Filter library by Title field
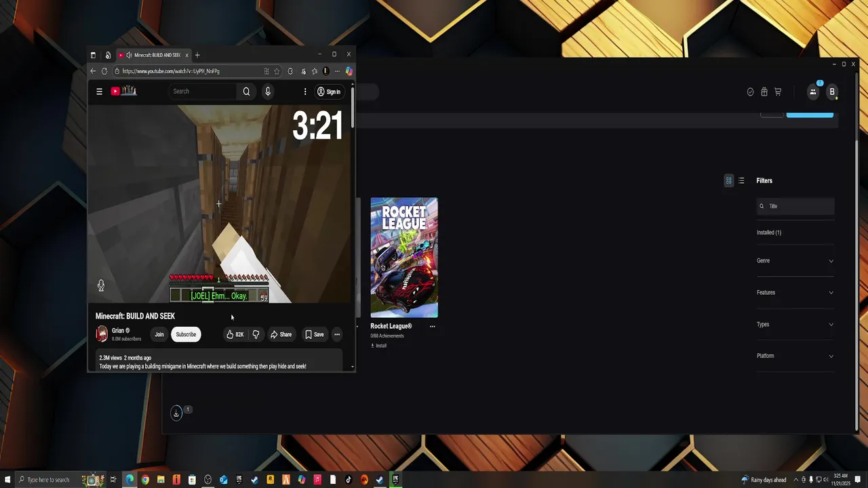The width and height of the screenshot is (868, 488). tap(795, 206)
